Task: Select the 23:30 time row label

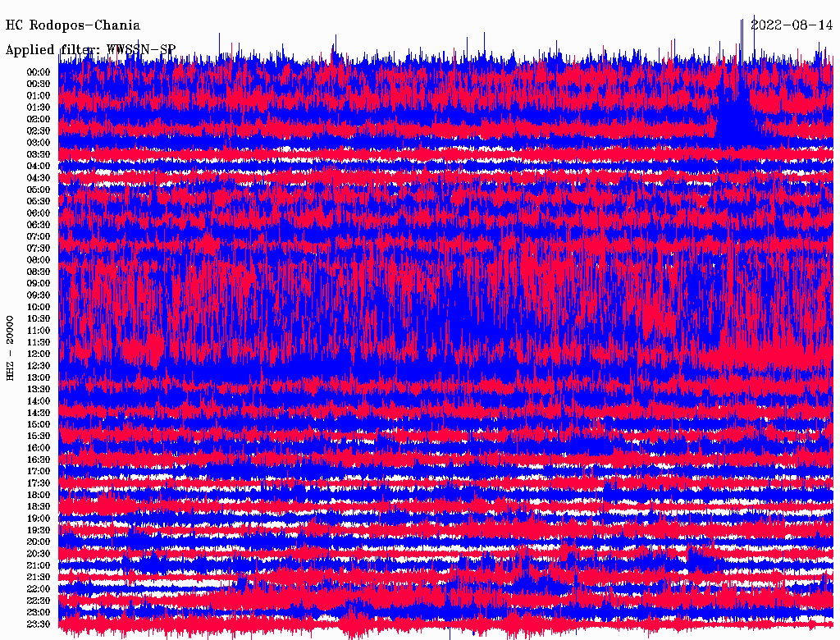Action: pyautogui.click(x=39, y=624)
